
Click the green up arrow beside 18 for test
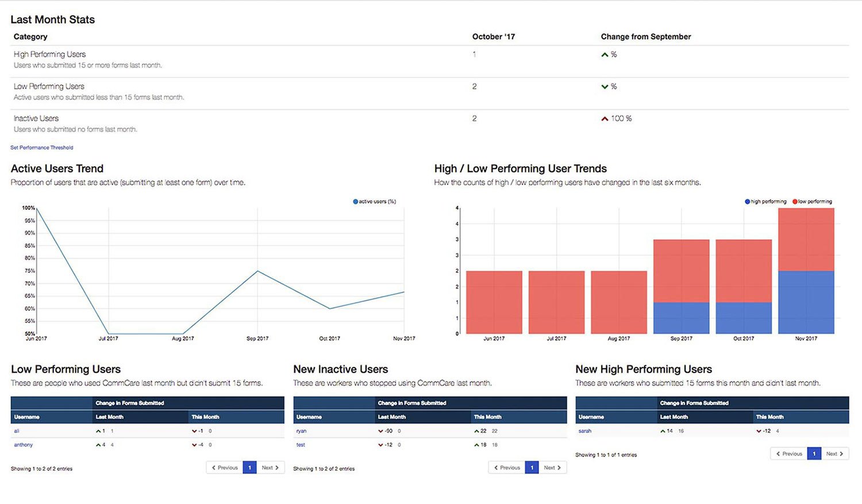tap(476, 445)
